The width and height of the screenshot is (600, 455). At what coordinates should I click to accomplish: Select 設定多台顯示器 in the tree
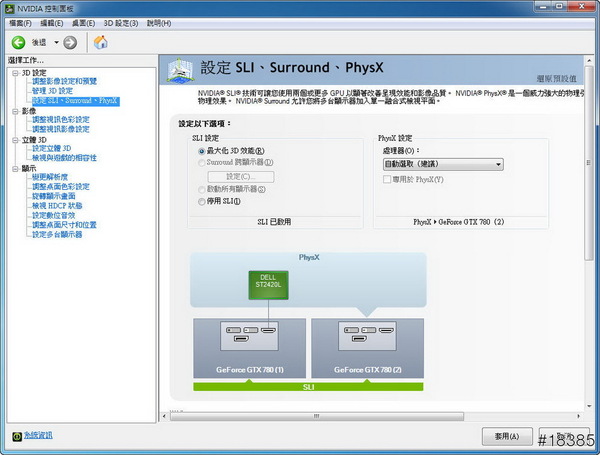pyautogui.click(x=57, y=234)
